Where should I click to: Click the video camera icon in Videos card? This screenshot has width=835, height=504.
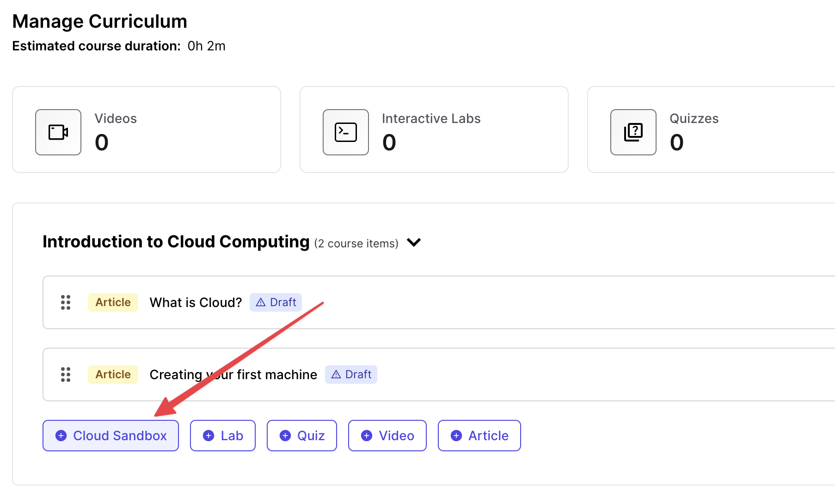[58, 132]
